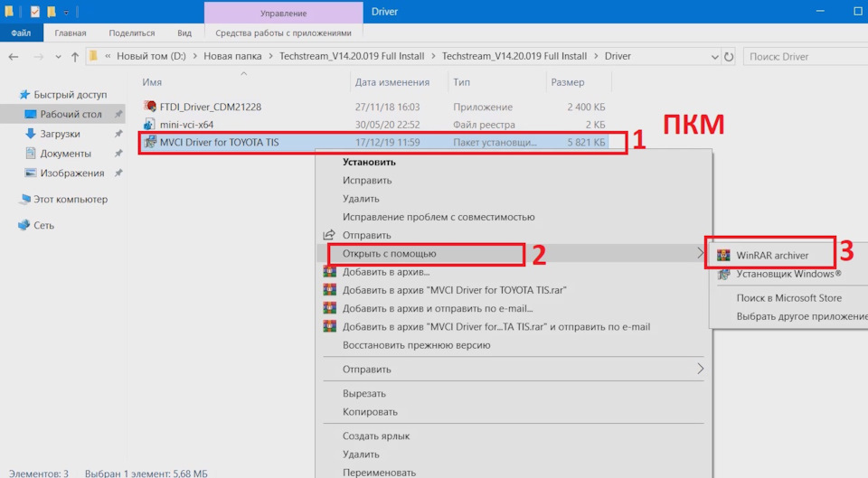This screenshot has width=868, height=478.
Task: Click the 'Поиск: Driver' search field
Action: point(806,56)
